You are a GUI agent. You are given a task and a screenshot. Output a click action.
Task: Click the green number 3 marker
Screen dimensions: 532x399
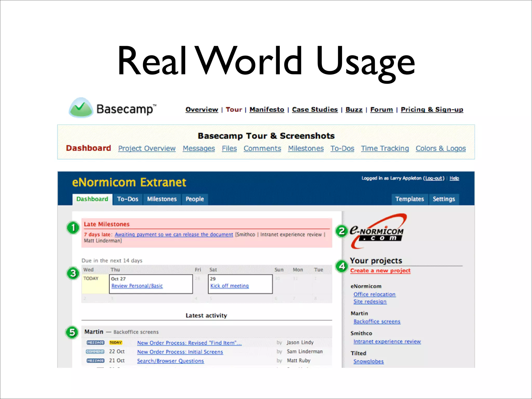(x=73, y=274)
